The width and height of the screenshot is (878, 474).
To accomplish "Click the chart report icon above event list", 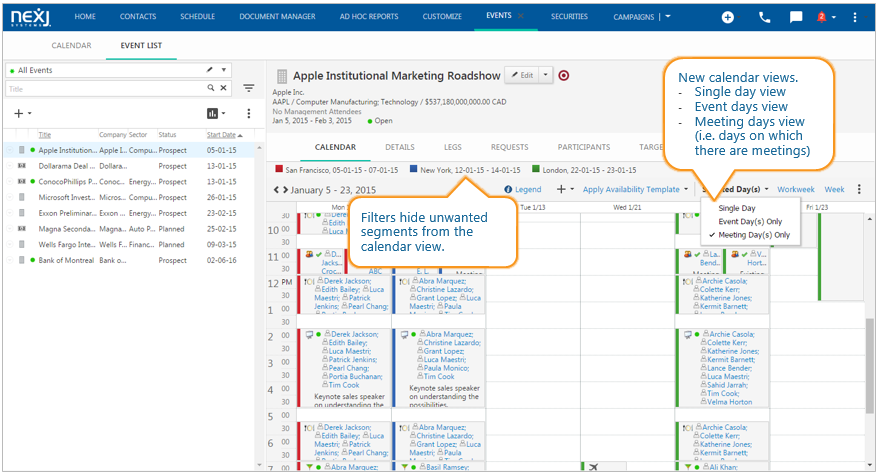I will [212, 114].
